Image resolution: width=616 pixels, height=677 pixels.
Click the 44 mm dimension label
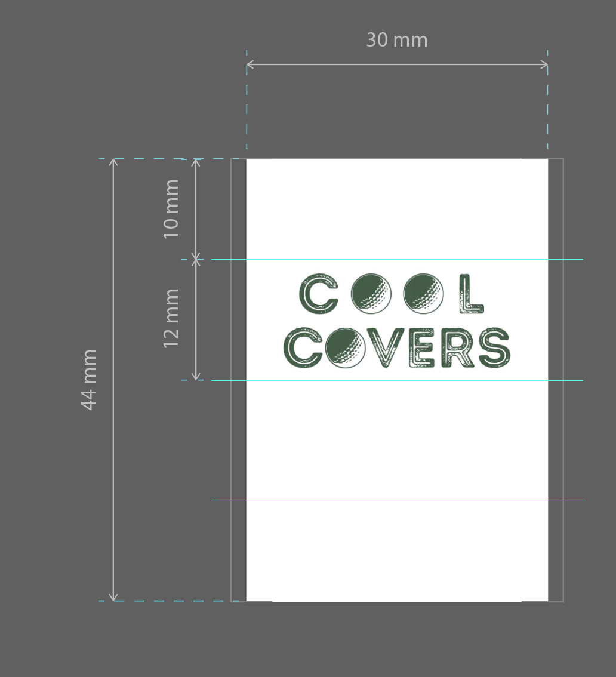pyautogui.click(x=88, y=379)
